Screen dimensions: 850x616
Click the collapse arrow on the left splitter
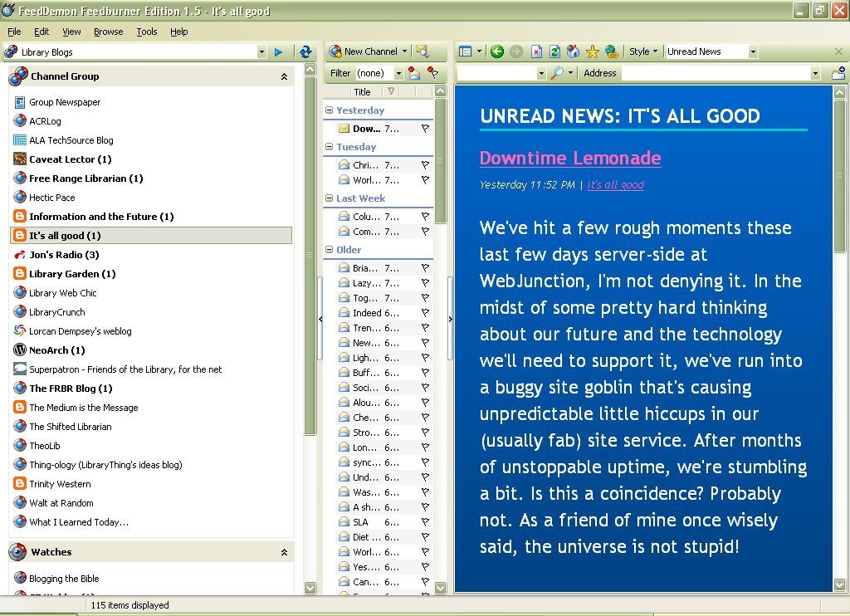pos(320,320)
